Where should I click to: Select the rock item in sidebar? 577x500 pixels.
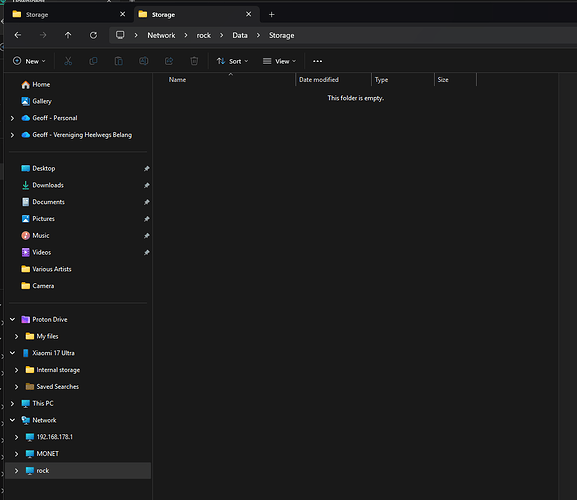point(78,471)
